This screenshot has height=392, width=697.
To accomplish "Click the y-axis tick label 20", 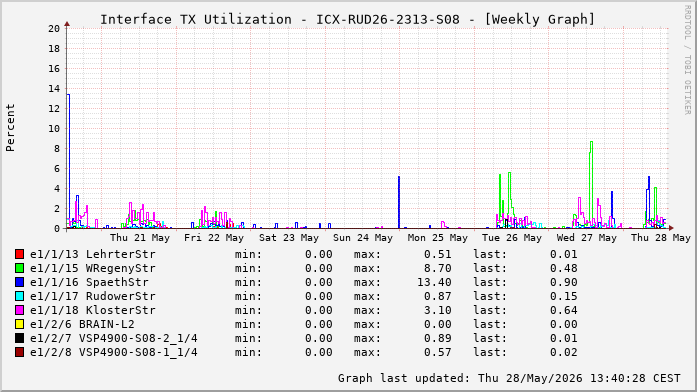I will click(54, 28).
